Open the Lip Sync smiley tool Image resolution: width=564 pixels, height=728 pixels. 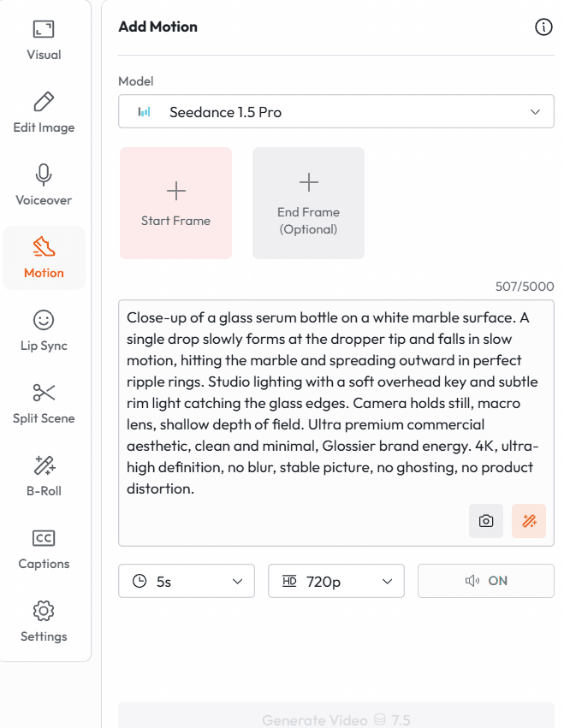(44, 331)
